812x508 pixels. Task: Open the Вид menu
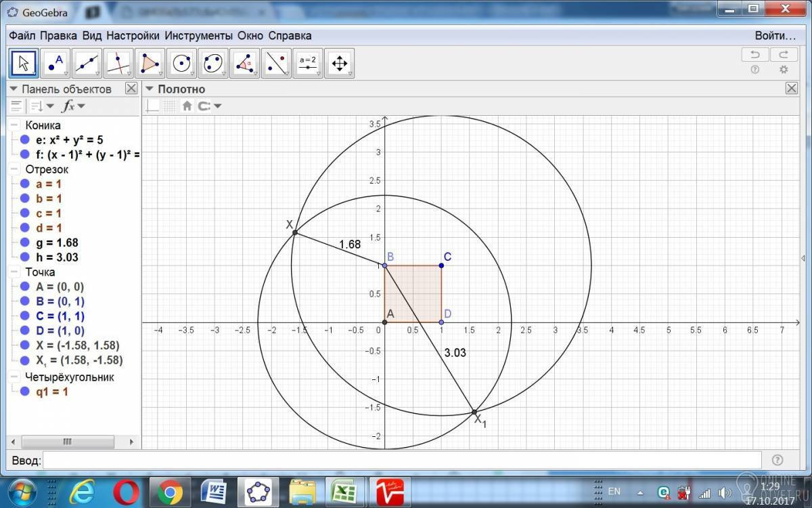click(92, 35)
